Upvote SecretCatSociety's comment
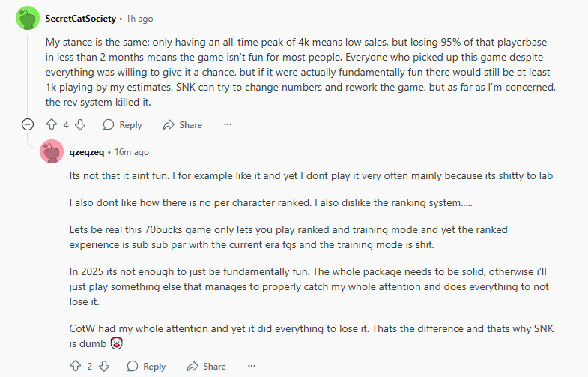Image resolution: width=588 pixels, height=377 pixels. [x=52, y=125]
